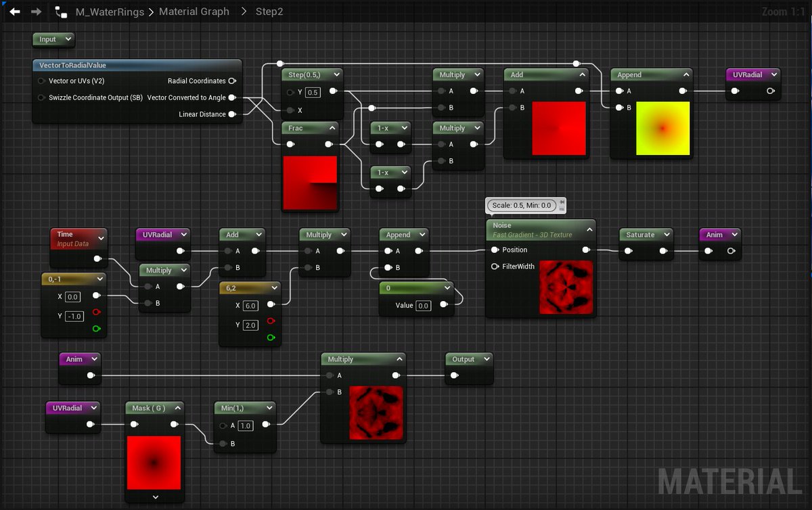Screen dimensions: 812x510
Task: Go forward with the right arrow button
Action: [37, 11]
